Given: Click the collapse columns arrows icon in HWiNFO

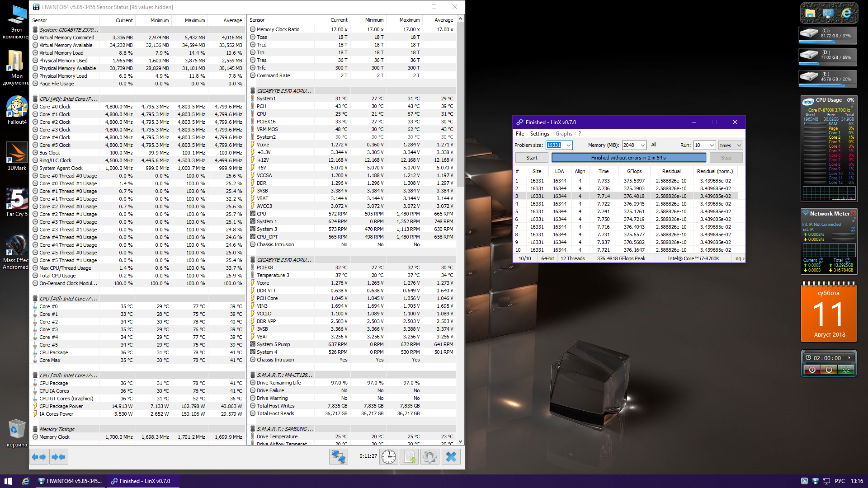Looking at the screenshot, I should (58, 457).
